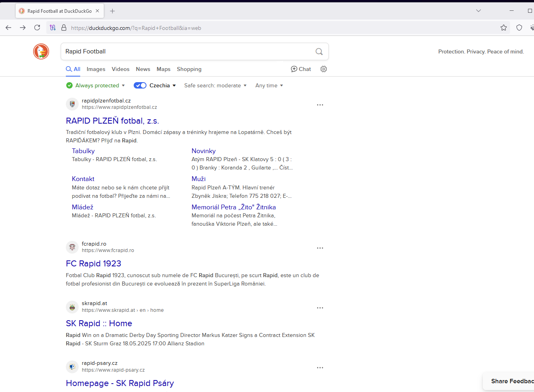
Task: Open Homepage - SK Rapid Psáry result
Action: (120, 383)
